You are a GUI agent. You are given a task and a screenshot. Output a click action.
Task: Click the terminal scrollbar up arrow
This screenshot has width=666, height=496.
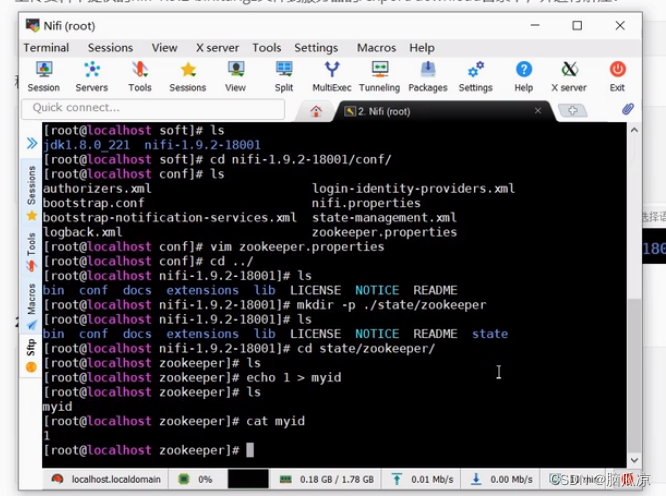click(634, 130)
